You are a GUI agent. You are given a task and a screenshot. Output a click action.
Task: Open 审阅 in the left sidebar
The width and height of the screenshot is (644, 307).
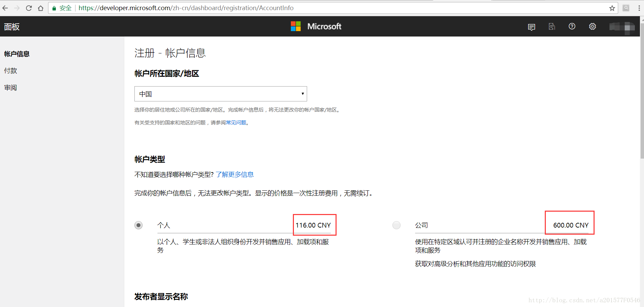(x=10, y=88)
